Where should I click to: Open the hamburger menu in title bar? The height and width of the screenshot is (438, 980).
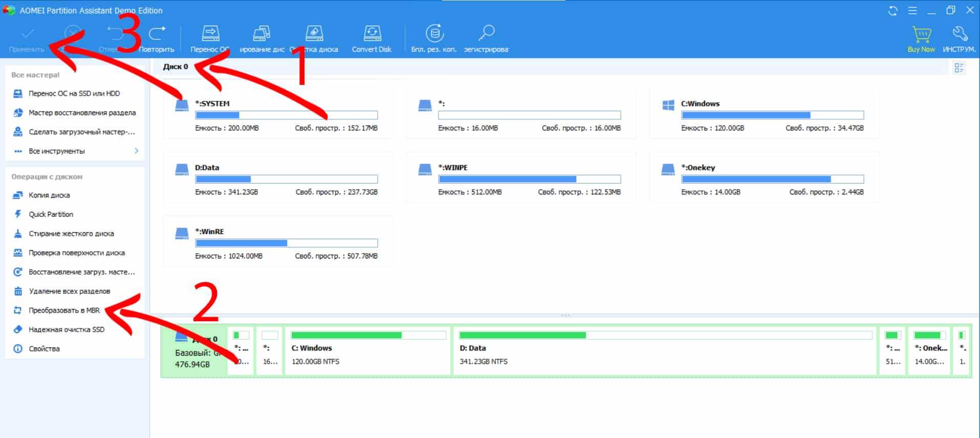[x=912, y=11]
